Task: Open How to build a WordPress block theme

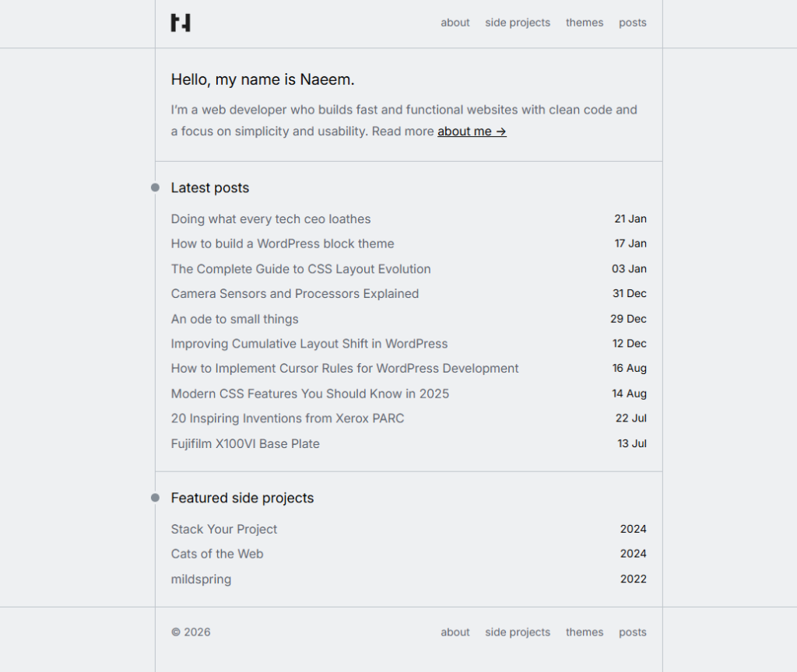Action: [x=283, y=243]
